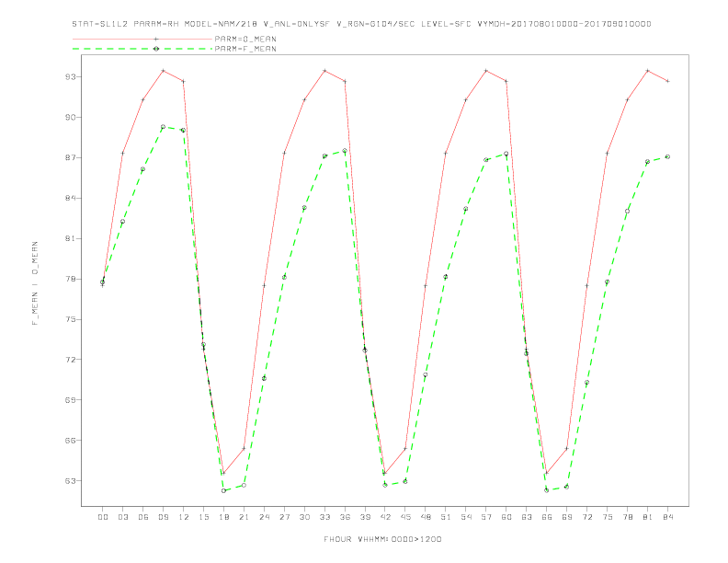Click x-axis tick label 24

click(x=264, y=517)
